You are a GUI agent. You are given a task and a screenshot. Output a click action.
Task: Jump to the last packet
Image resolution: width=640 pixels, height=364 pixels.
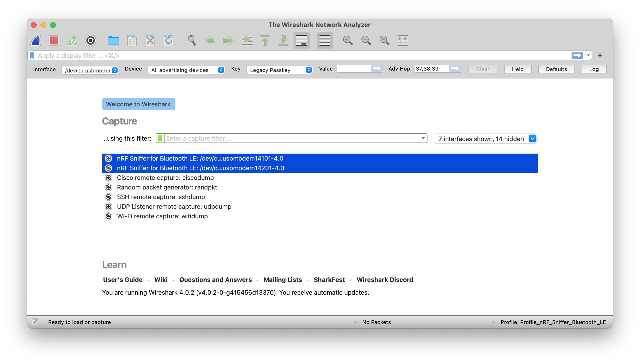[x=283, y=40]
